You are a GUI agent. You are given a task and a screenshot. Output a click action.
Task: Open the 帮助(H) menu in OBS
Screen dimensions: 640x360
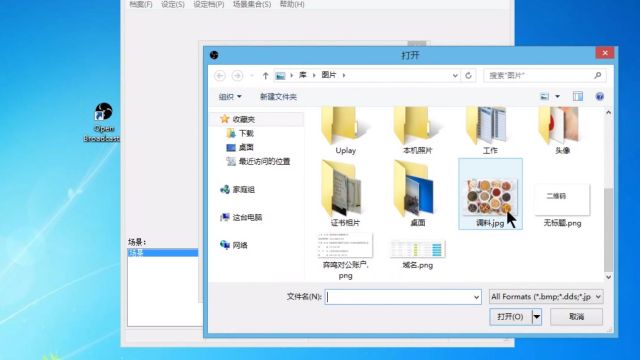pos(292,4)
